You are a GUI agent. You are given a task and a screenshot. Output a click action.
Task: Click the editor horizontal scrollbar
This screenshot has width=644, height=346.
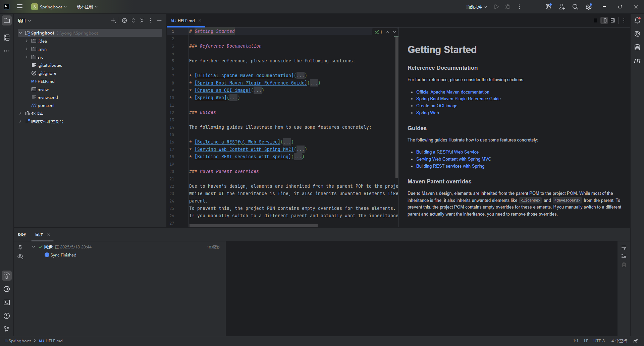253,226
